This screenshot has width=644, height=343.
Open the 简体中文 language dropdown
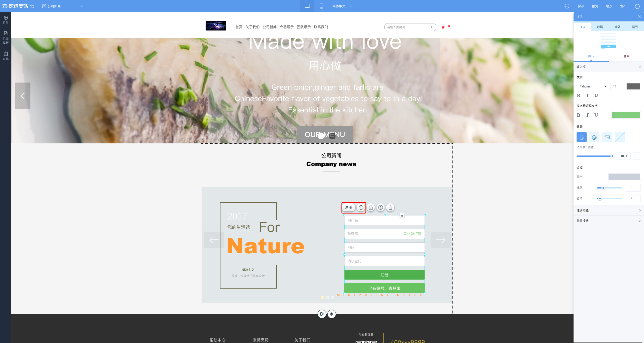tap(342, 6)
